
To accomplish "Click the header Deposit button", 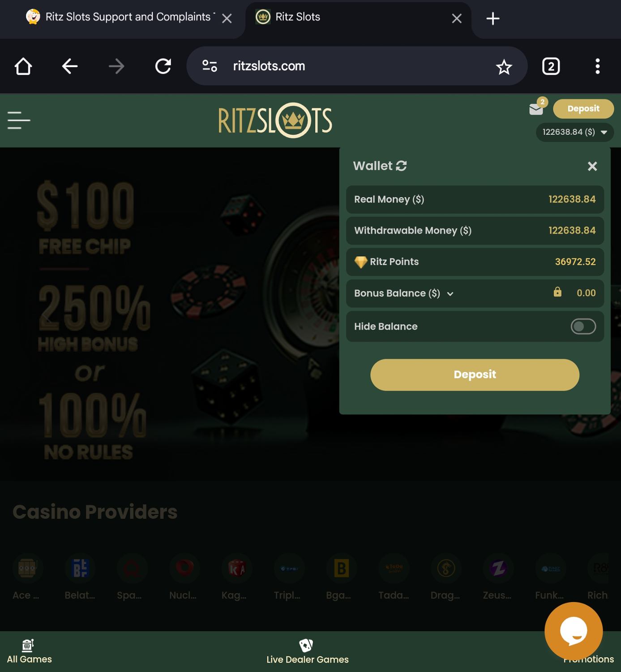I will click(583, 108).
